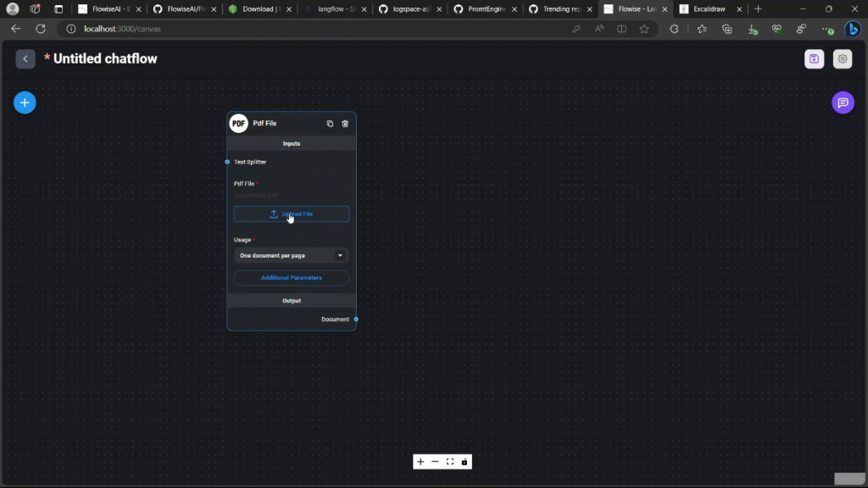Close the Excalidraw tab

(x=739, y=9)
